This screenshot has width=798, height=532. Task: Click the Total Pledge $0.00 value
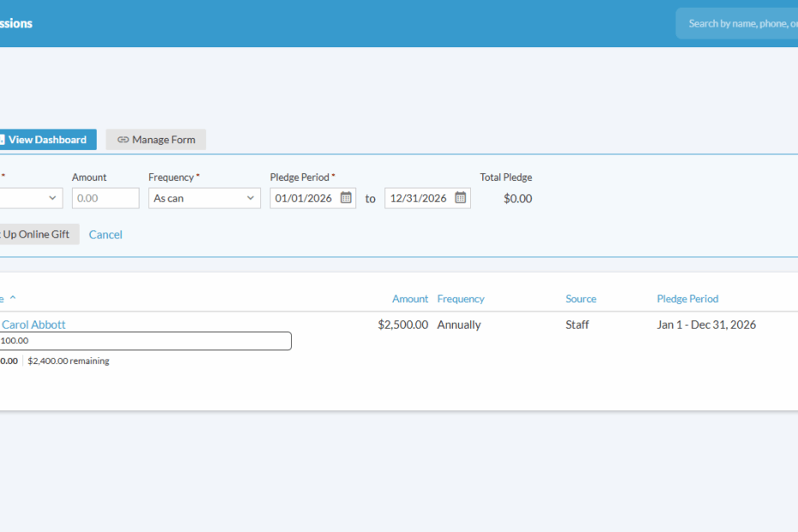[x=517, y=198]
